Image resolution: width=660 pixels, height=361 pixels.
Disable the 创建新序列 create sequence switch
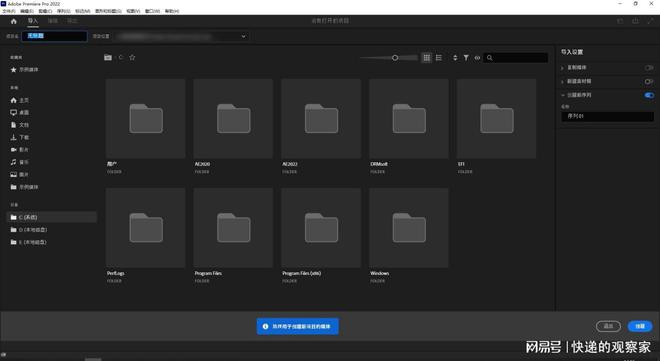click(649, 95)
